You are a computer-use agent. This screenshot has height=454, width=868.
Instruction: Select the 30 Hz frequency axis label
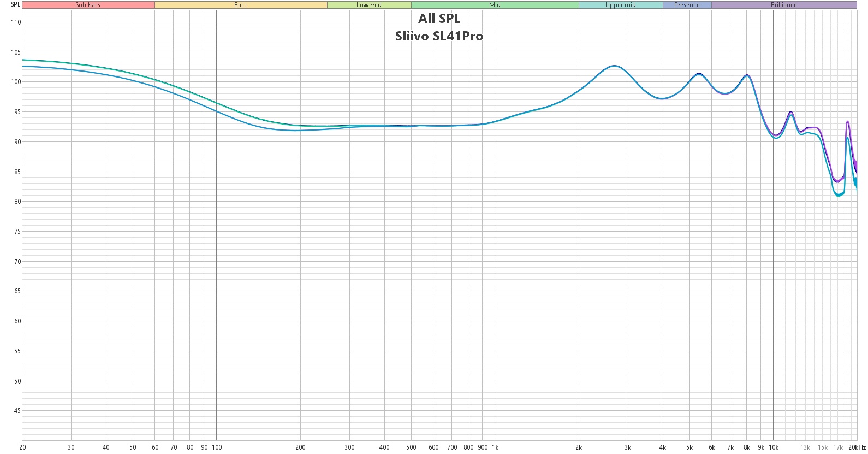[x=71, y=447]
